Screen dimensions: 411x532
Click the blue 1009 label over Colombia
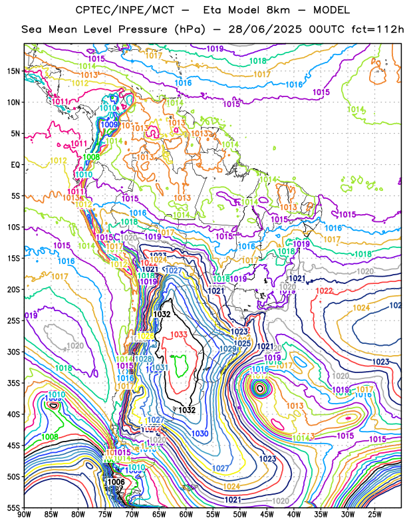click(x=109, y=124)
